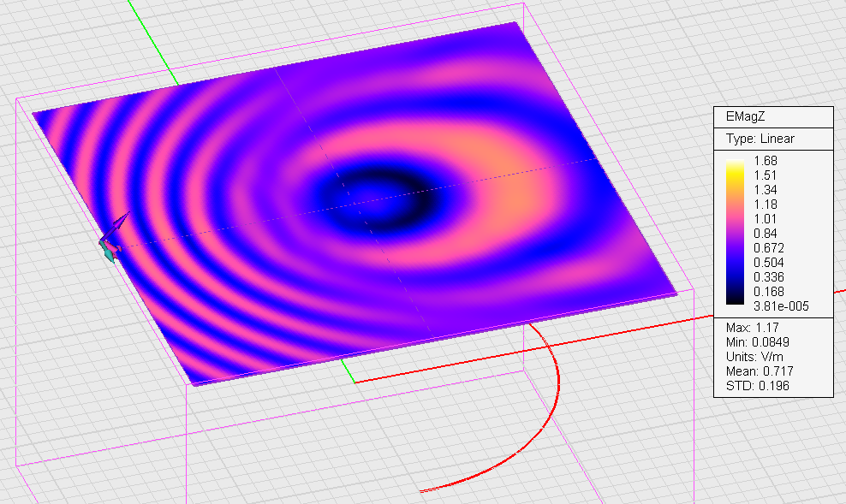Click the Mean: 0.717 statistic
The width and height of the screenshot is (846, 504).
(x=760, y=371)
